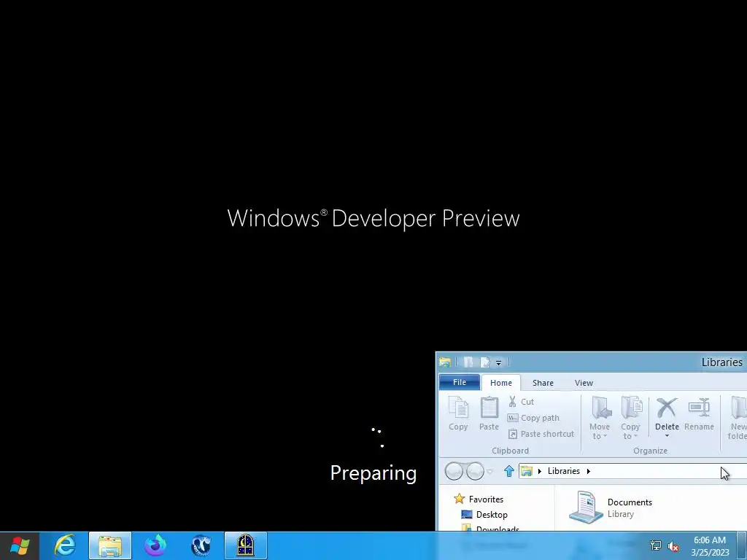Open Customize Quick Access Toolbar dropdown
The width and height of the screenshot is (747, 560).
[498, 363]
